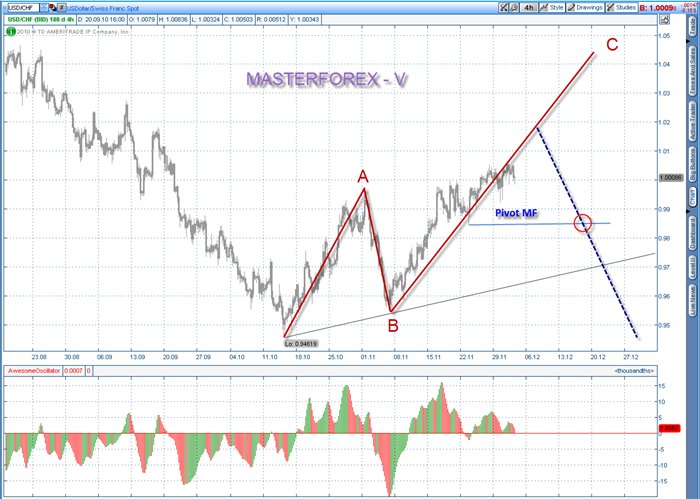
Task: Click the colored symbol link icon
Action: [53, 8]
